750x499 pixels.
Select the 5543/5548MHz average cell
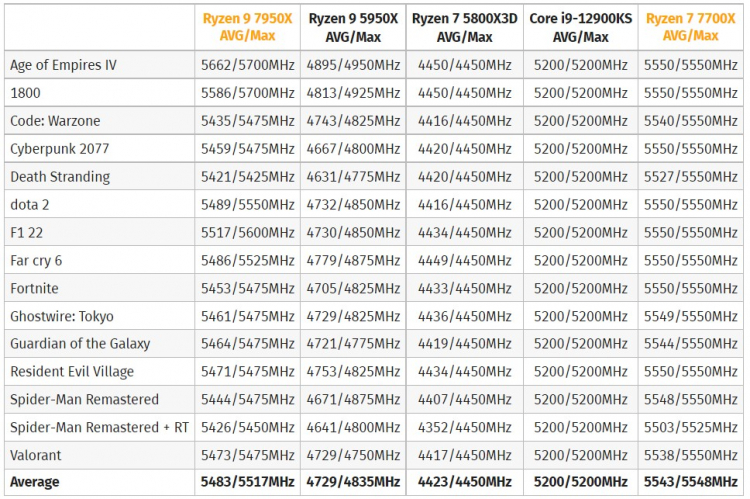click(690, 482)
